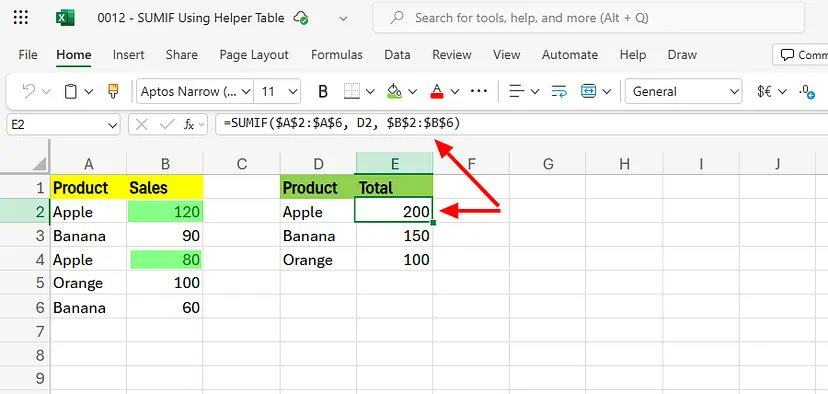828x394 pixels.
Task: Select the Total cell showing 200
Action: (x=394, y=212)
